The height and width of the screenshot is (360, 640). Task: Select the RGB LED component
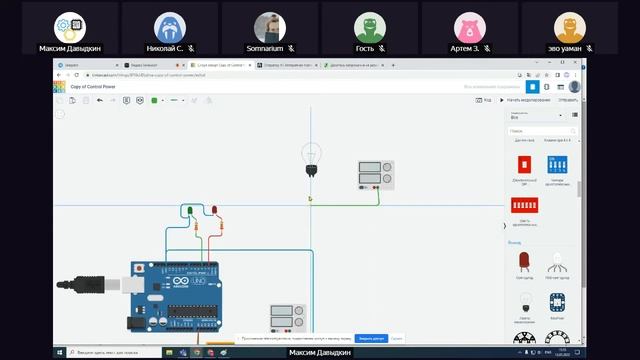coord(557,262)
